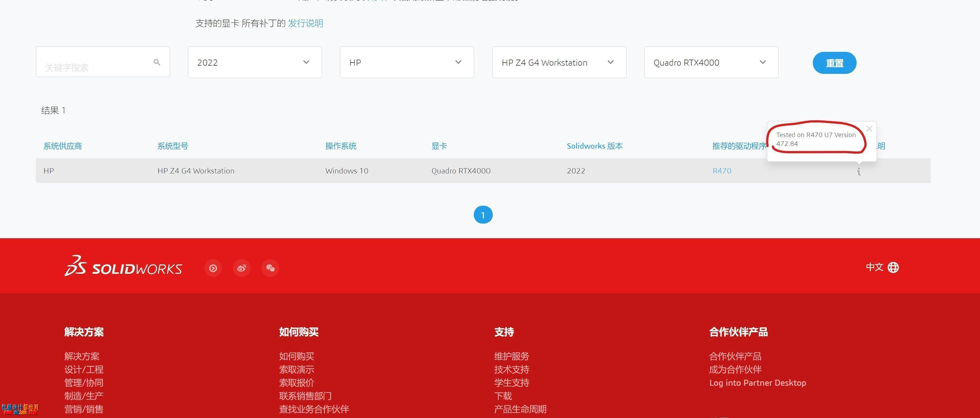Click the blue 重置 reset button
The height and width of the screenshot is (418, 980).
point(834,63)
